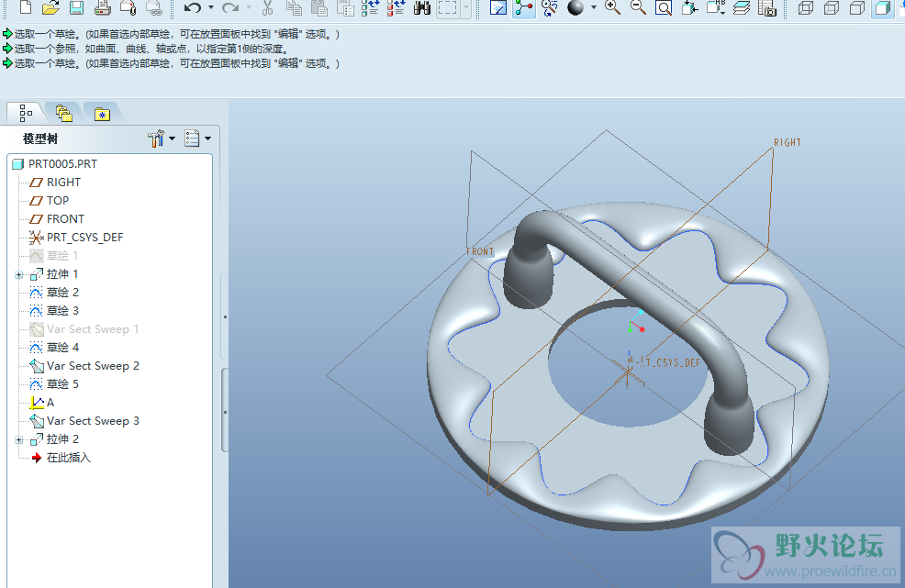Select the RIGHT datum plane in tree
This screenshot has width=905, height=588.
tap(55, 183)
